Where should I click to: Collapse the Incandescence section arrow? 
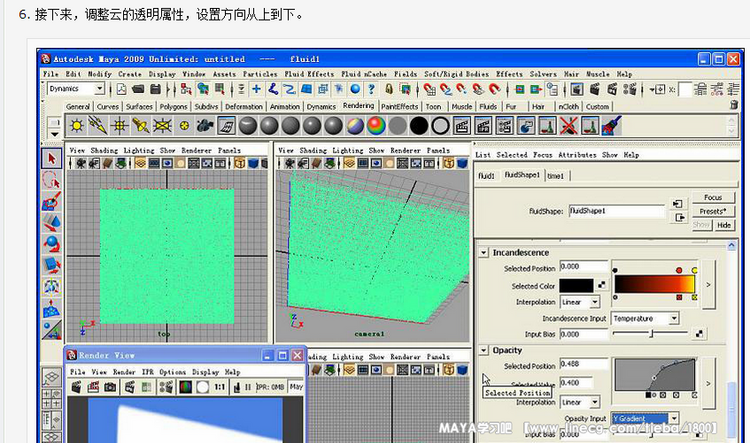484,253
